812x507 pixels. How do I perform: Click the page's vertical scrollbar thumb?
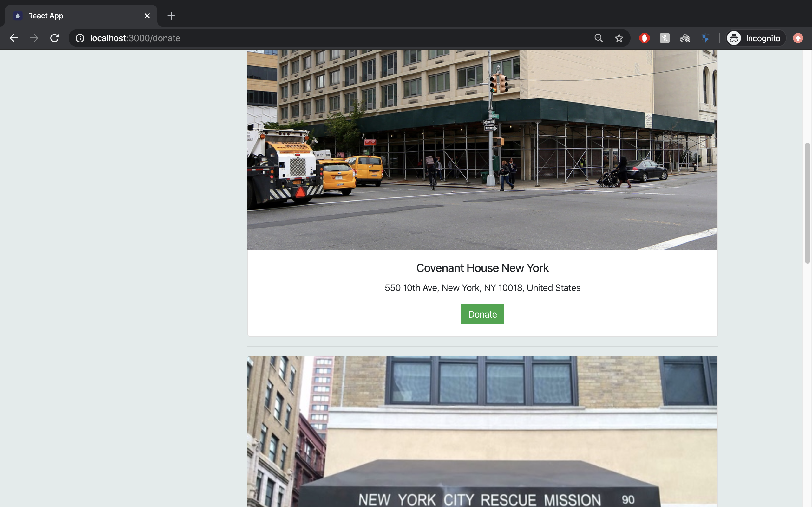point(807,203)
